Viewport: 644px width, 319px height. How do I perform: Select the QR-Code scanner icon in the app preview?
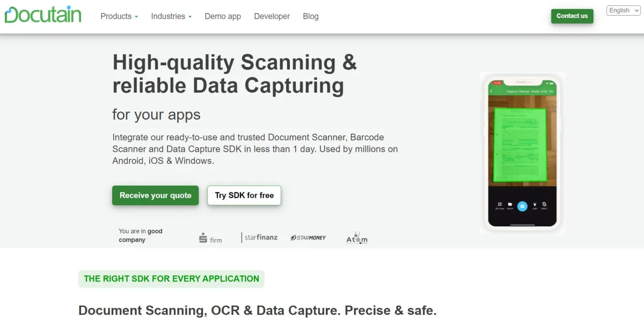pos(499,205)
